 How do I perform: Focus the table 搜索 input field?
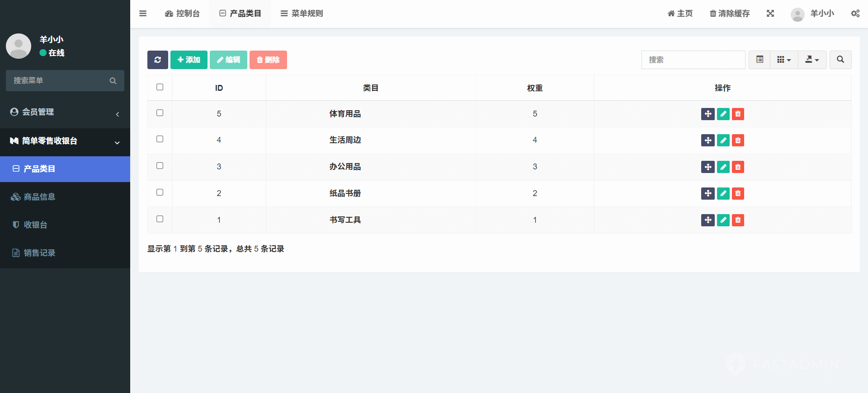(x=693, y=60)
